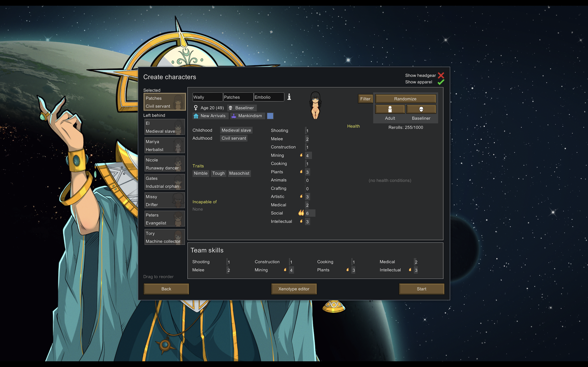This screenshot has width=588, height=367.
Task: Click the New Arrivals faction house icon
Action: 196,116
